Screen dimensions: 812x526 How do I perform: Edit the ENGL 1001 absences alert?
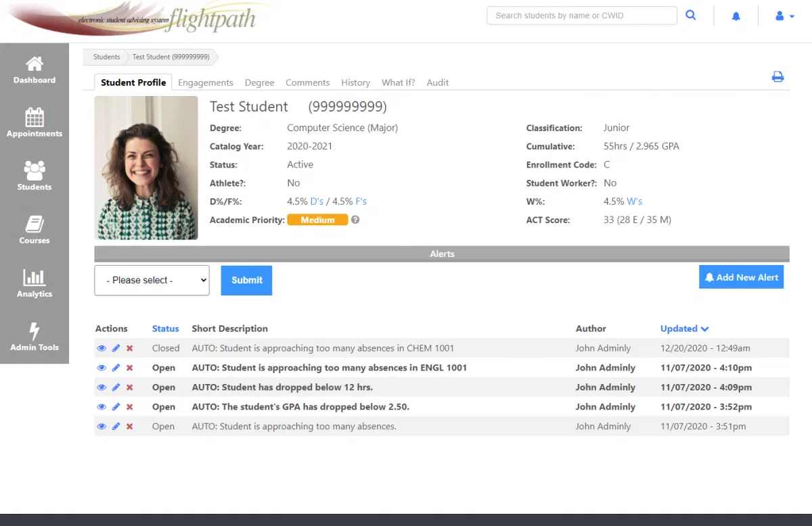click(x=116, y=368)
